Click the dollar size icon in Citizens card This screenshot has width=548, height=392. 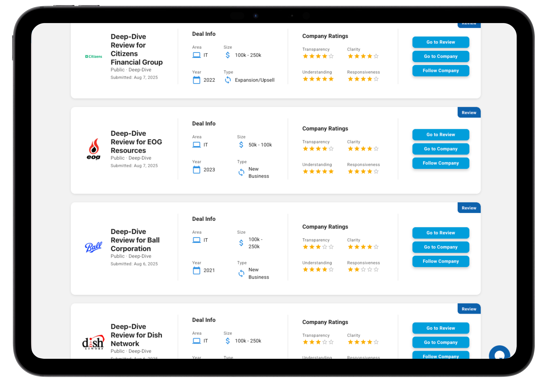click(228, 55)
